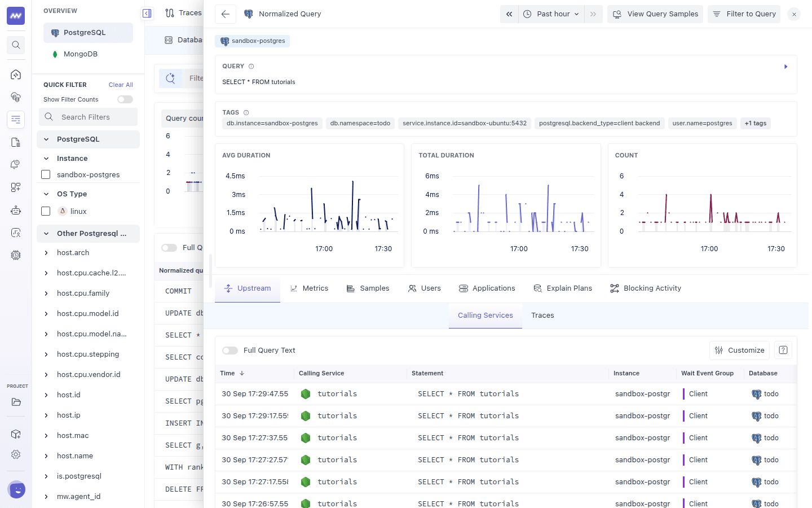Select the Calling Services sub-tab
The image size is (812, 508).
(486, 316)
